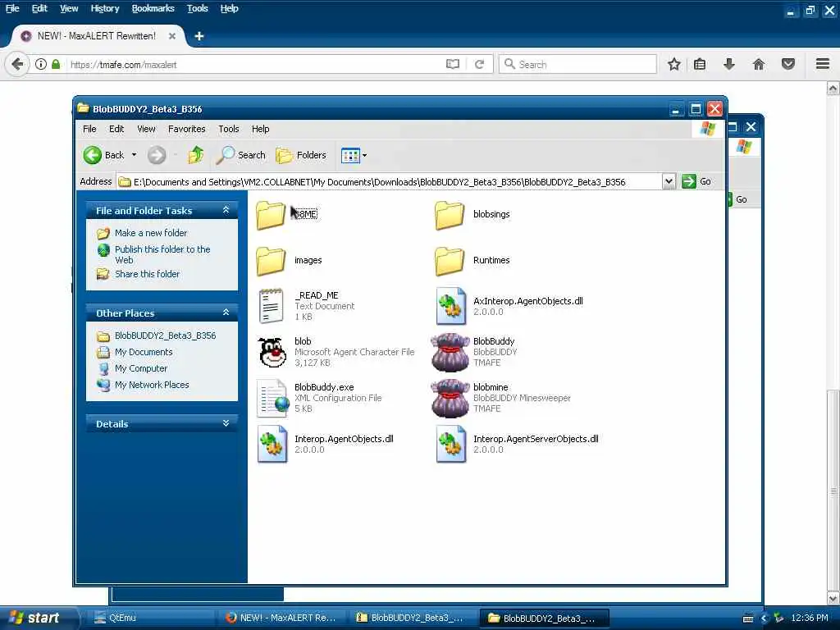This screenshot has width=840, height=630.
Task: Select BlobBuddy.exe XML configuration file icon
Action: tap(272, 399)
